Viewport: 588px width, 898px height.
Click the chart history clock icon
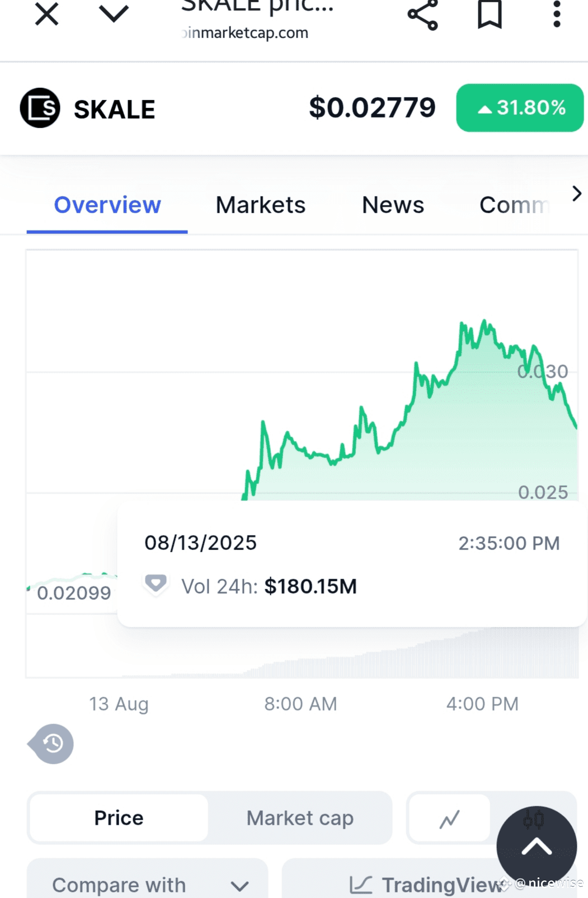52,744
